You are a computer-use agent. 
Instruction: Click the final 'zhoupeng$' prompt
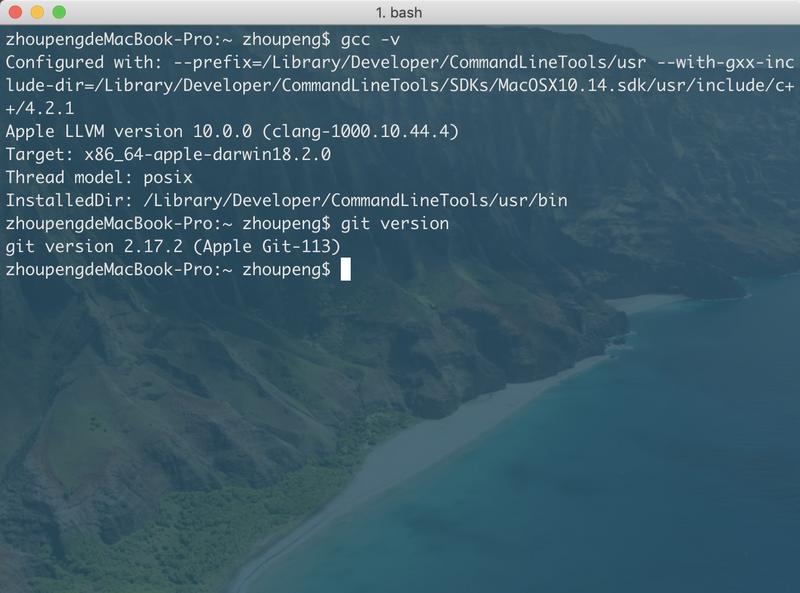pyautogui.click(x=286, y=269)
